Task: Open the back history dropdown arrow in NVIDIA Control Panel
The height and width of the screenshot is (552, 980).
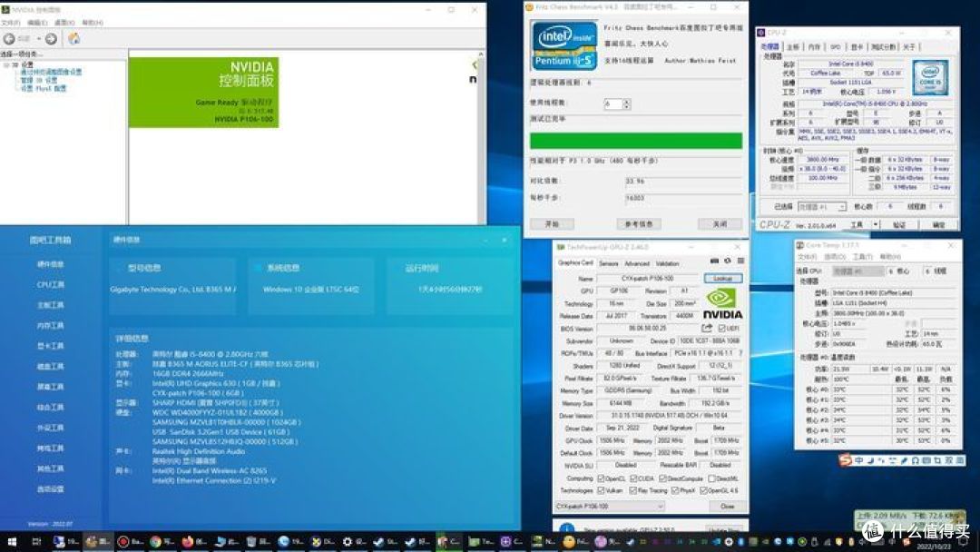Action: (39, 39)
